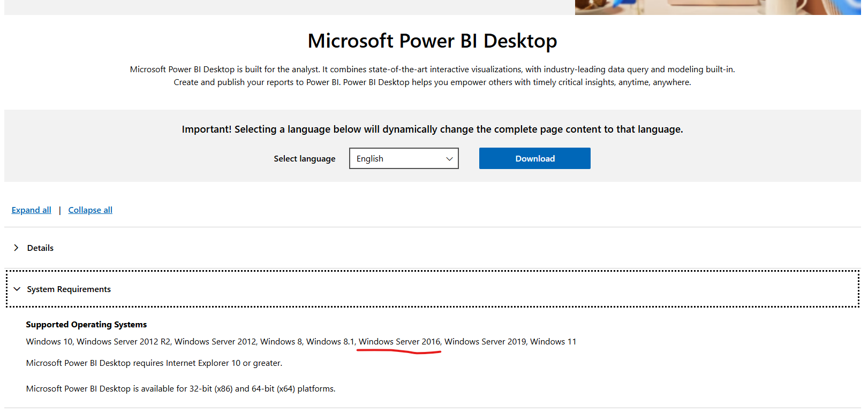Click the 32-bit and 64-bit platforms sentence
Image resolution: width=868 pixels, height=414 pixels.
coord(180,389)
